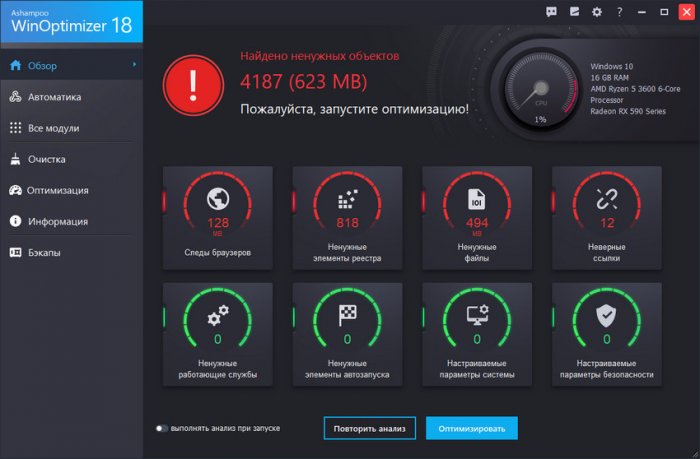Click the 1% CPU reading

click(541, 119)
